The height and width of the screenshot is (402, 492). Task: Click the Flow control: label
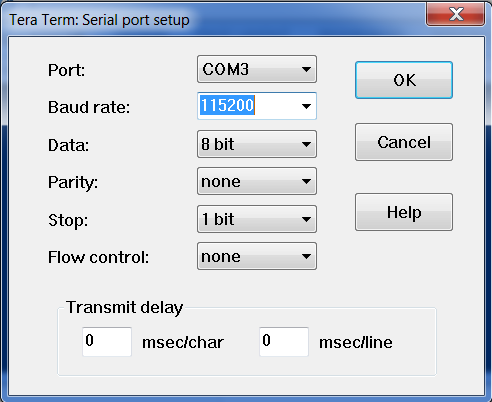click(x=98, y=257)
